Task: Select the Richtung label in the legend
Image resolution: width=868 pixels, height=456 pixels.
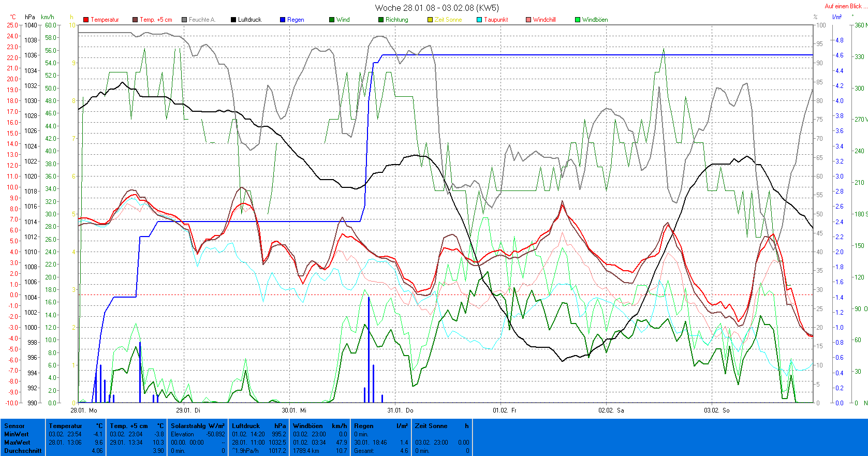Action: [x=396, y=20]
